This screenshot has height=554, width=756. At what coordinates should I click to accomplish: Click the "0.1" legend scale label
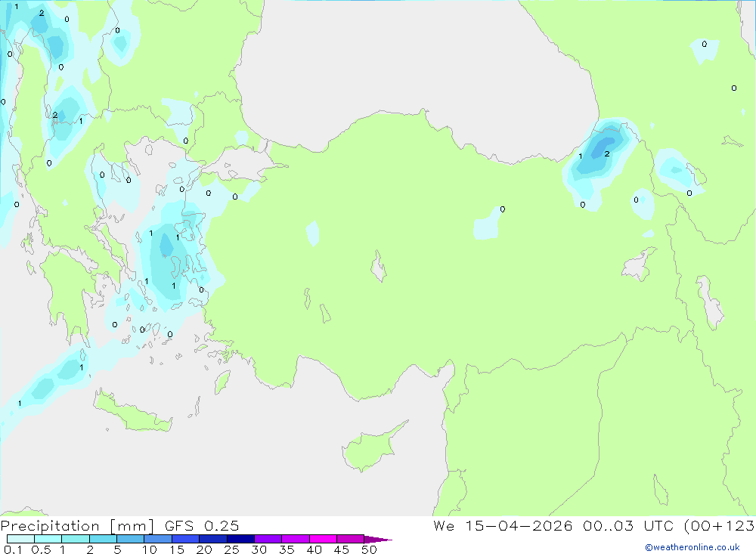click(13, 549)
